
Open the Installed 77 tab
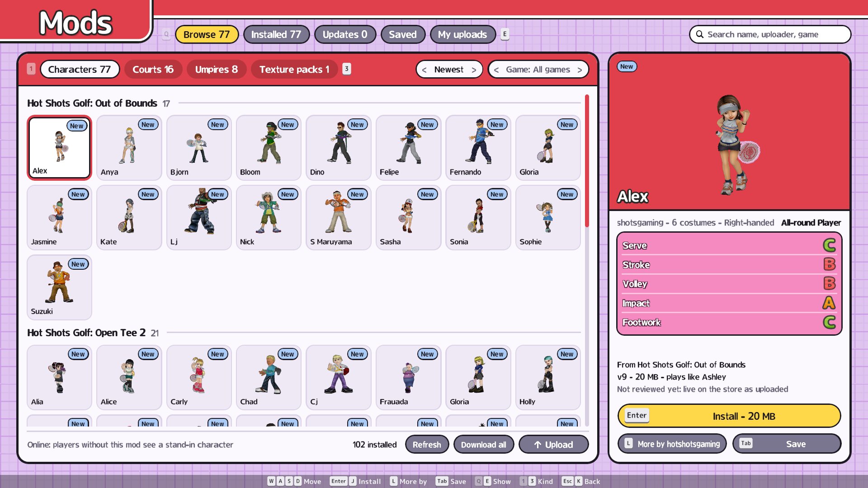pos(276,34)
